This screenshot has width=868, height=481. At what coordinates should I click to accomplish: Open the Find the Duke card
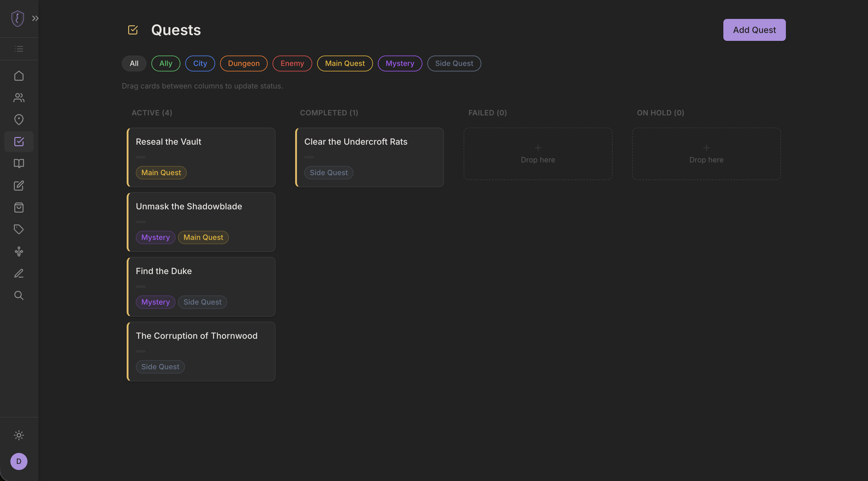coord(201,287)
